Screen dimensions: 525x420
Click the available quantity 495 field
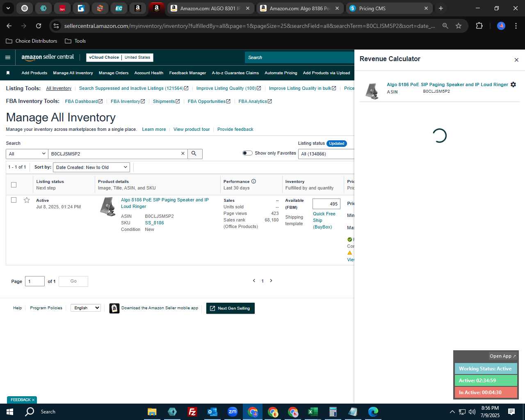[326, 204]
